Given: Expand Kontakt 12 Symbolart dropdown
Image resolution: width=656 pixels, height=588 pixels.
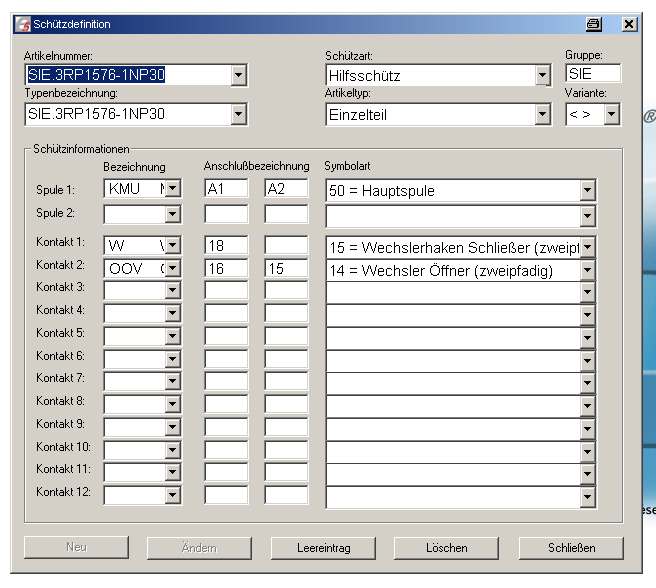Looking at the screenshot, I should (587, 497).
